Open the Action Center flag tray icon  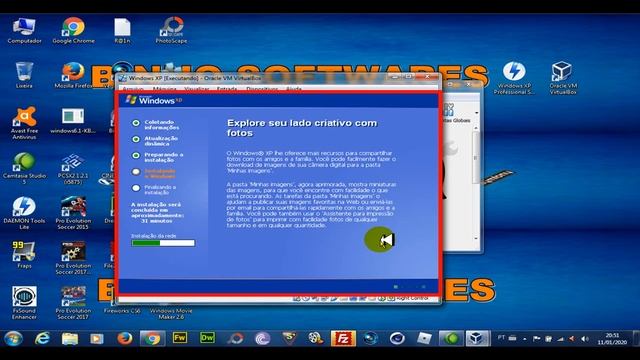[537, 339]
